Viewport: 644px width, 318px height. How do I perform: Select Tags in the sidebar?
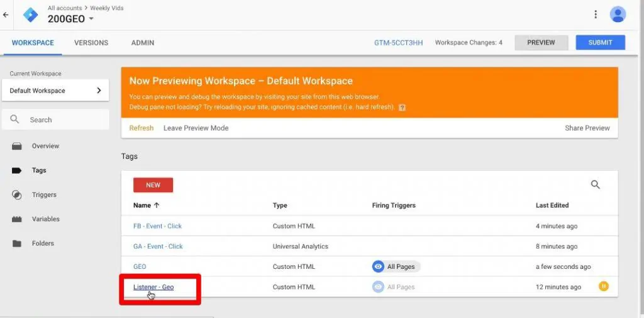tap(39, 170)
